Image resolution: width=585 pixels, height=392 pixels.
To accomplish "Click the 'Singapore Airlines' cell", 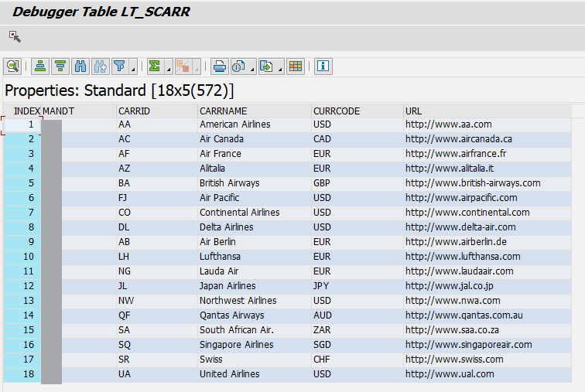I will pos(255,345).
